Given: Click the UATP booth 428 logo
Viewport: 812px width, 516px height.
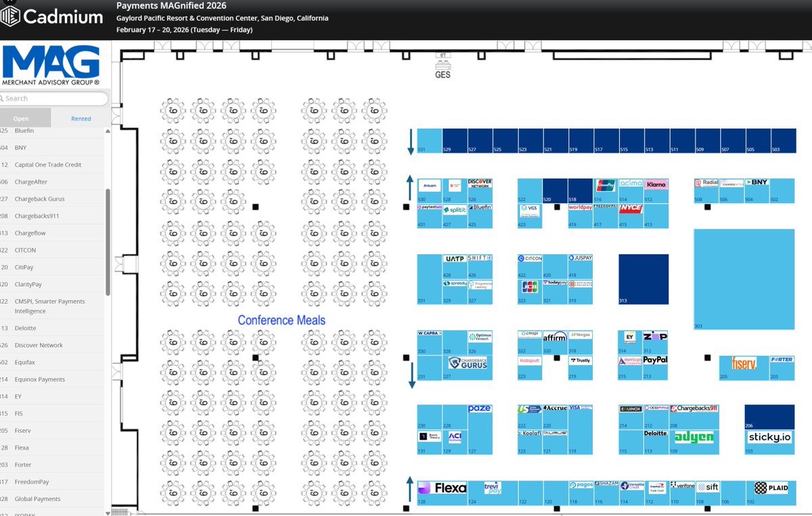Looking at the screenshot, I should coord(454,258).
